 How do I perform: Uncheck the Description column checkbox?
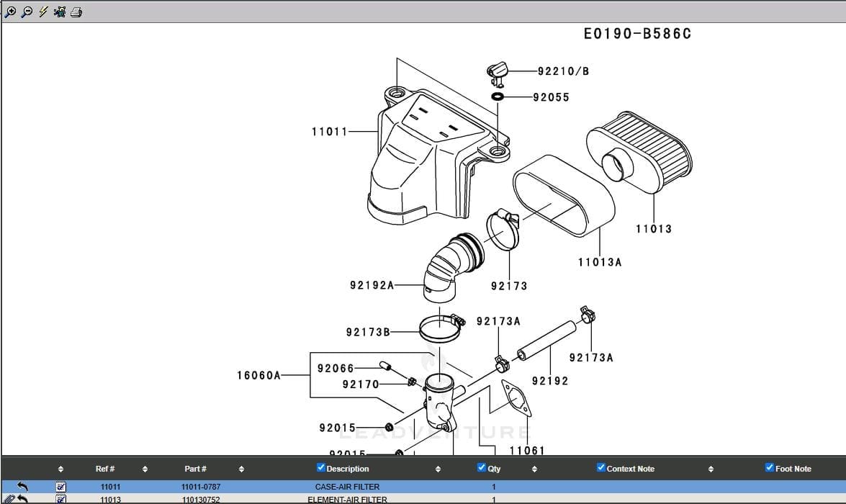(321, 468)
